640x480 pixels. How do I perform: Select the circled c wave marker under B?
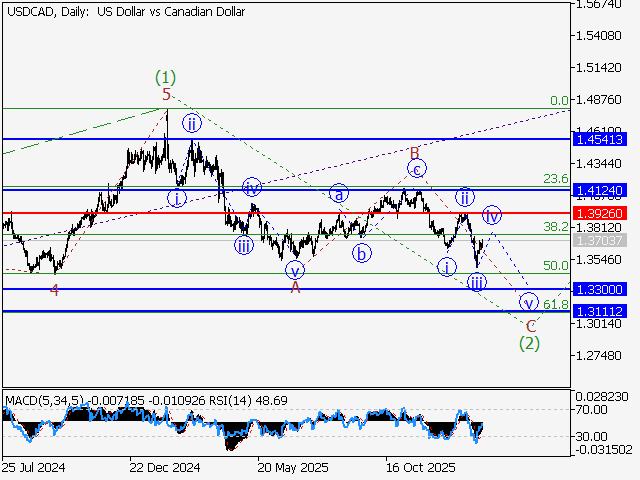coord(417,168)
